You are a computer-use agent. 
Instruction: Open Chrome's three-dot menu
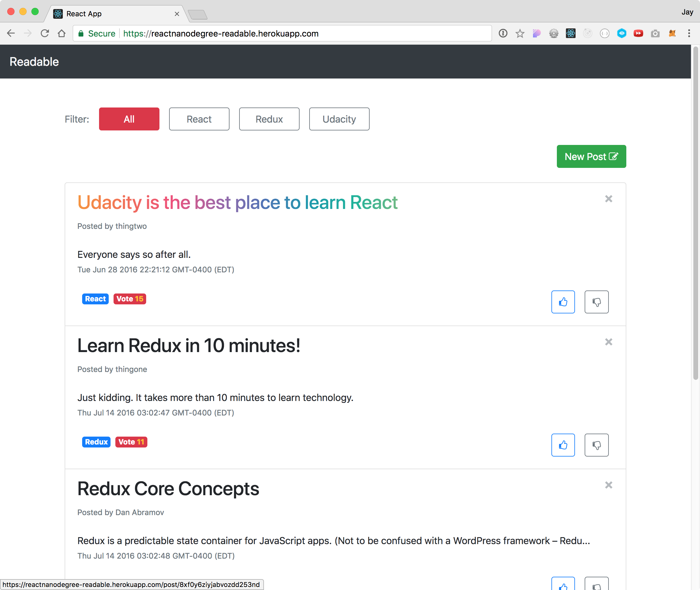(x=689, y=33)
